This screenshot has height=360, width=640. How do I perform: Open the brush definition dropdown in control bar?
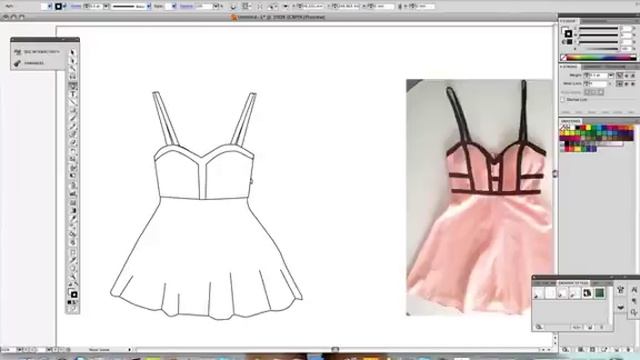(x=149, y=7)
